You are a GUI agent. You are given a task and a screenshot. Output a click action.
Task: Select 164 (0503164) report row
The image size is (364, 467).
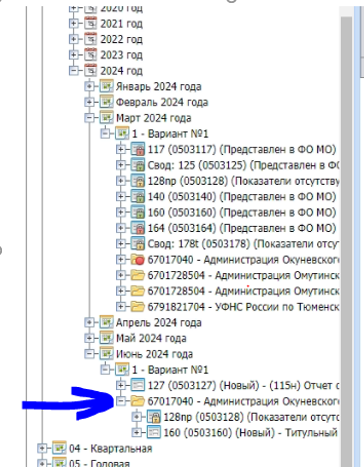[242, 228]
